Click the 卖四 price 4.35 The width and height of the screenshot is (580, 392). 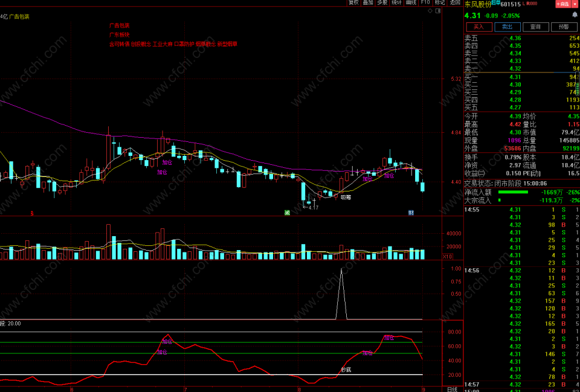[515, 46]
